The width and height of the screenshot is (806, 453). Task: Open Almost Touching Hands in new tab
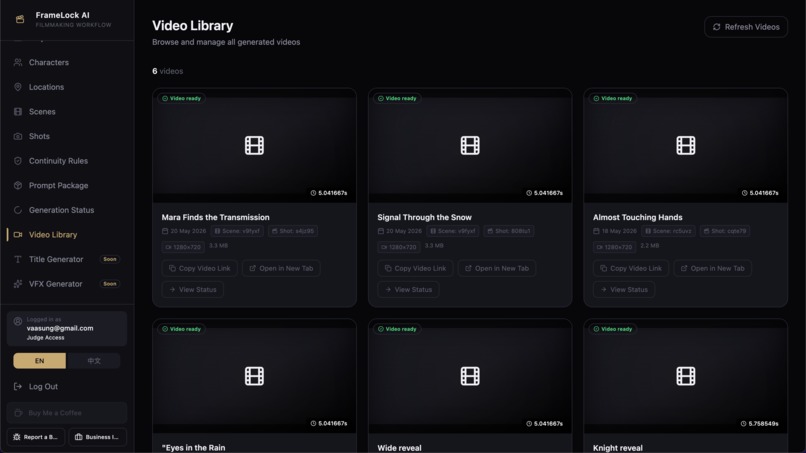[x=712, y=268]
